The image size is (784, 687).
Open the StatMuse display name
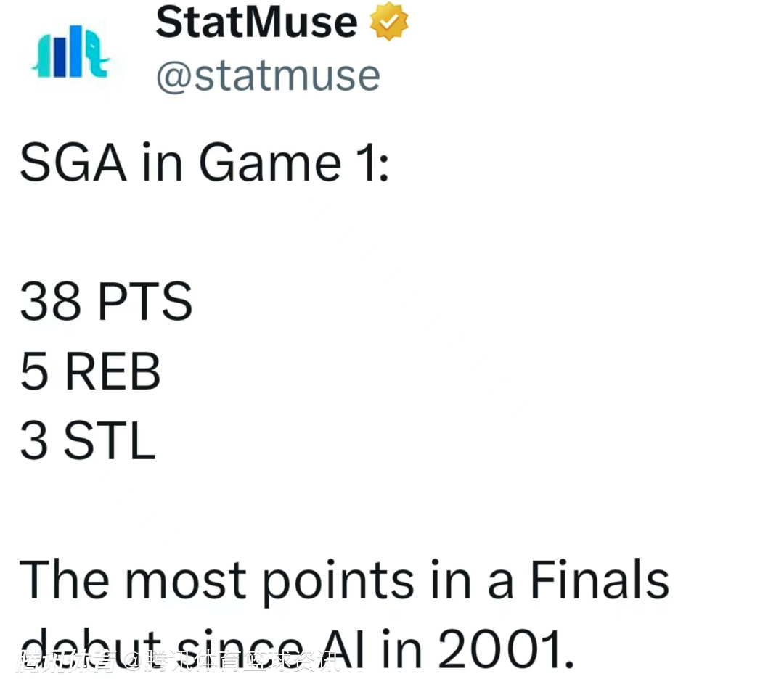pos(256,22)
